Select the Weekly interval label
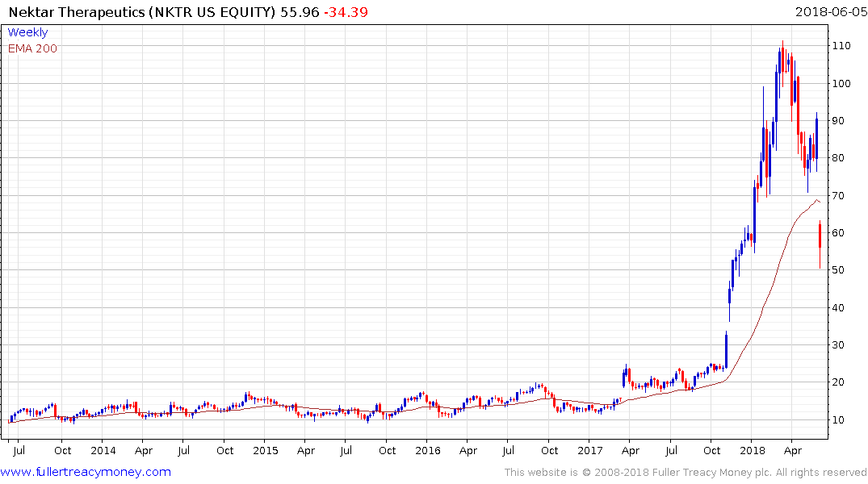The image size is (868, 484). (x=27, y=32)
